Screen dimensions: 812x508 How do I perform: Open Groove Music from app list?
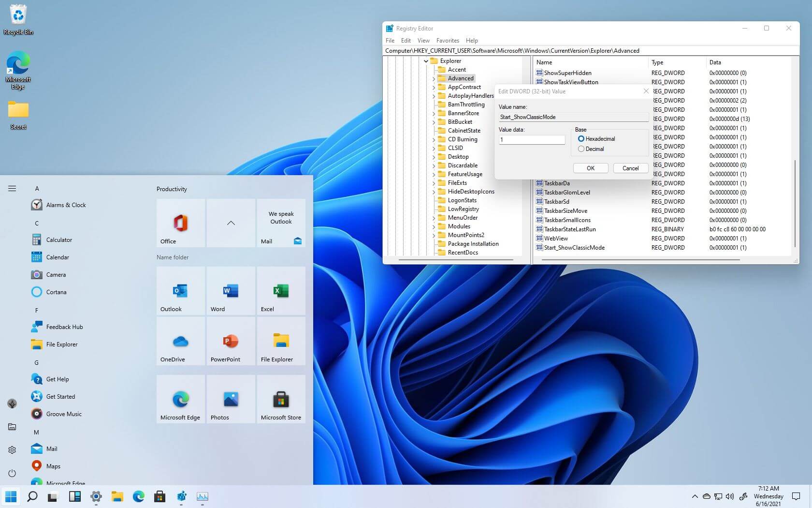tap(57, 414)
